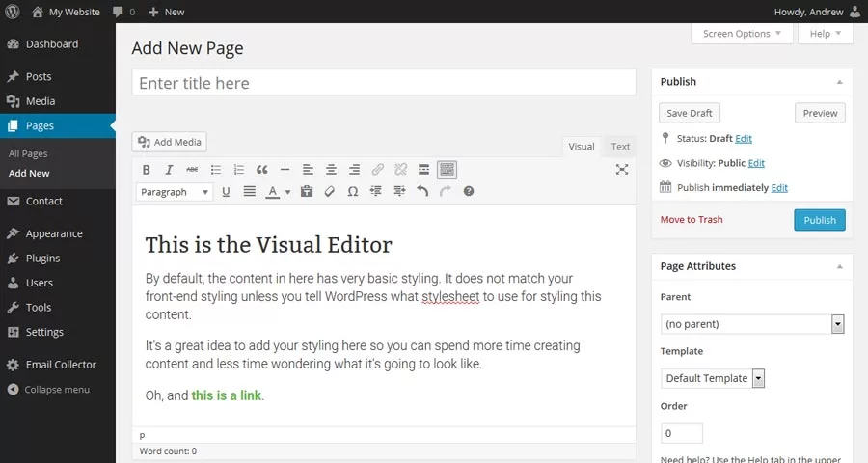Insert a bulleted list
Image resolution: width=868 pixels, height=463 pixels.
pos(215,170)
